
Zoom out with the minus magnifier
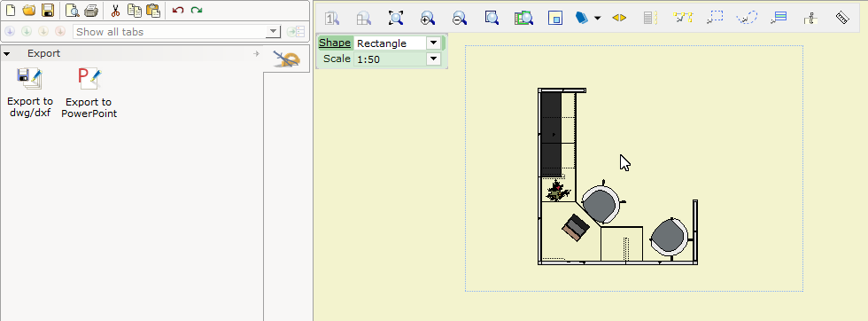pos(459,18)
